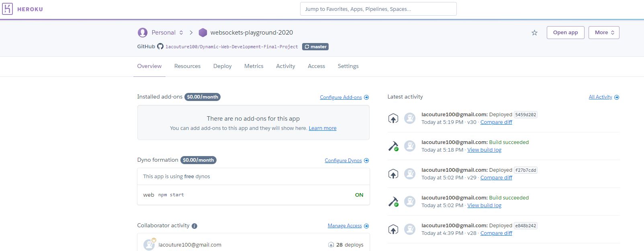Click the websockets-playground-2020 app name
Viewport: 644px width, 251px height.
click(x=252, y=33)
